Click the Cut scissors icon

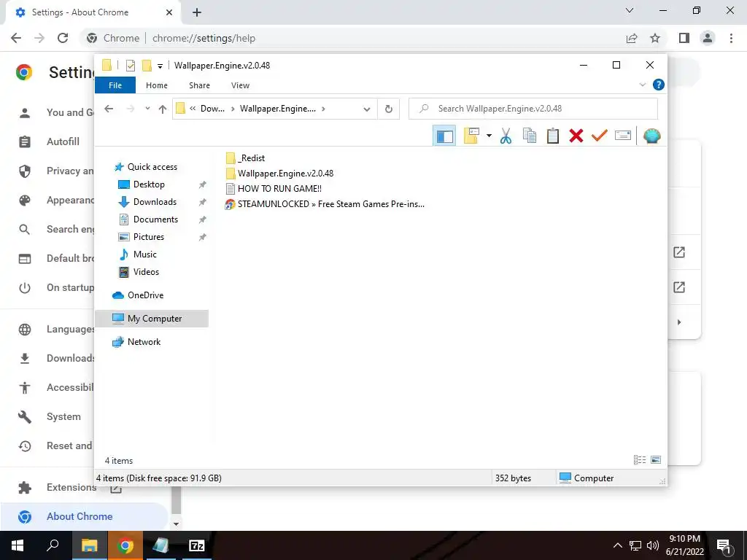click(506, 136)
